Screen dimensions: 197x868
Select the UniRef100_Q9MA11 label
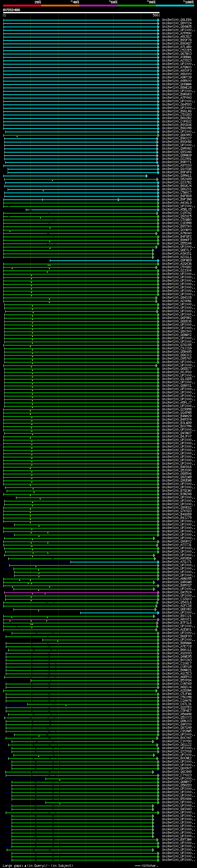pos(177,176)
